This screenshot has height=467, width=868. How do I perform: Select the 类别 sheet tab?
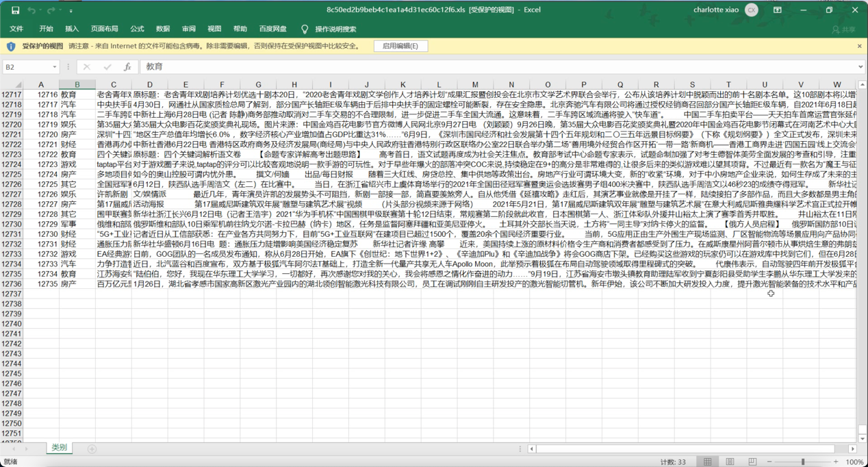[60, 448]
